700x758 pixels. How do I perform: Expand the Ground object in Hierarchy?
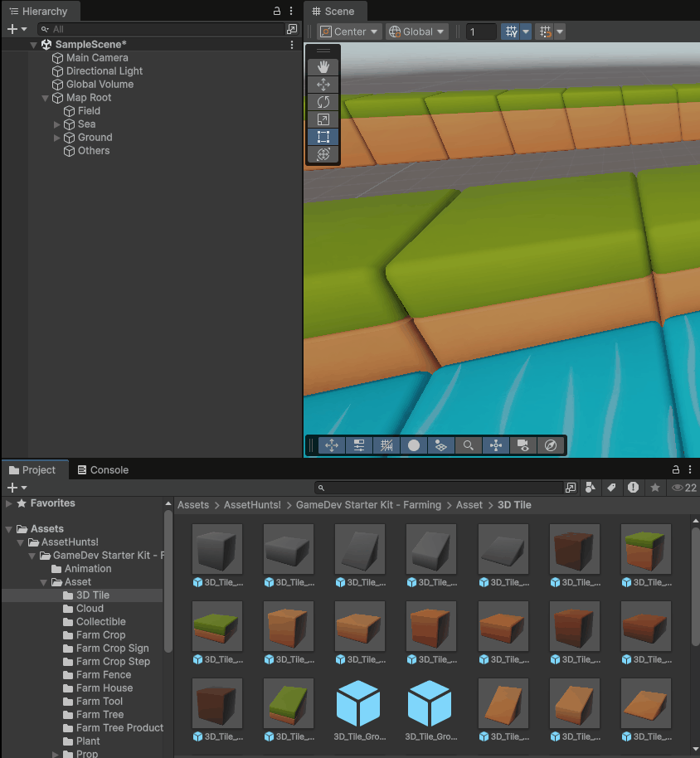tap(57, 138)
